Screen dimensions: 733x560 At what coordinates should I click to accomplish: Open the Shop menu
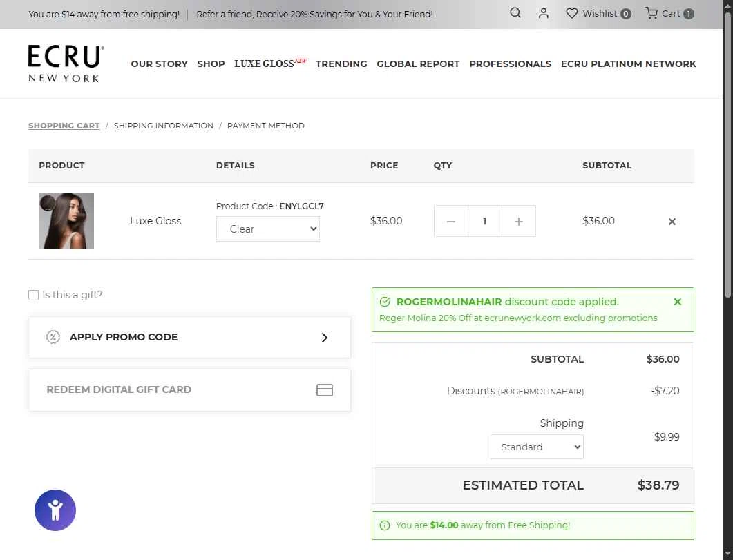pyautogui.click(x=211, y=64)
